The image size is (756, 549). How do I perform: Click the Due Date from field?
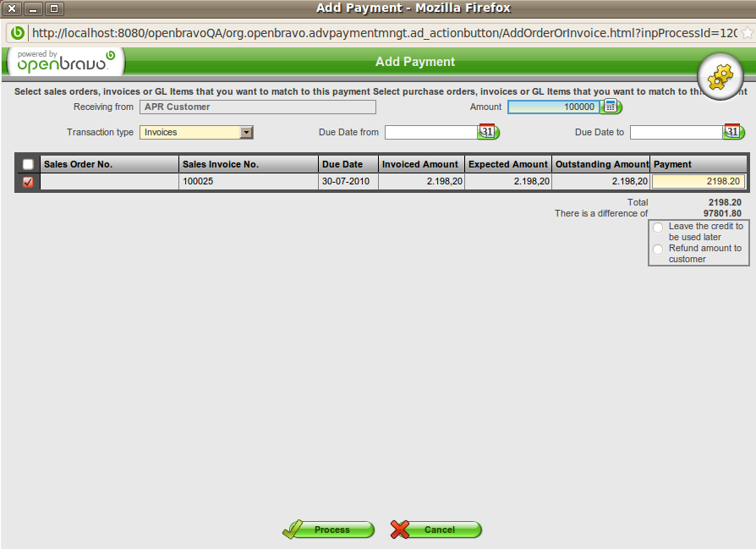pos(431,132)
